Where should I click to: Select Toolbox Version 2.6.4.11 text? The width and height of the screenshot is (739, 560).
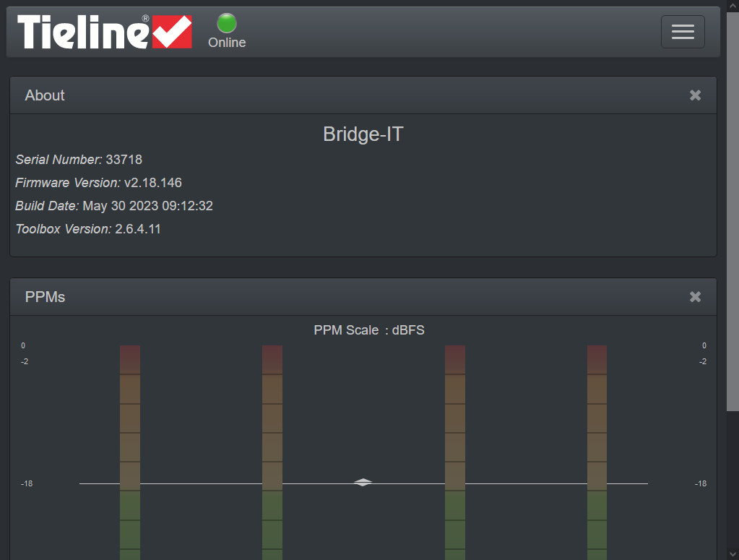click(x=88, y=228)
